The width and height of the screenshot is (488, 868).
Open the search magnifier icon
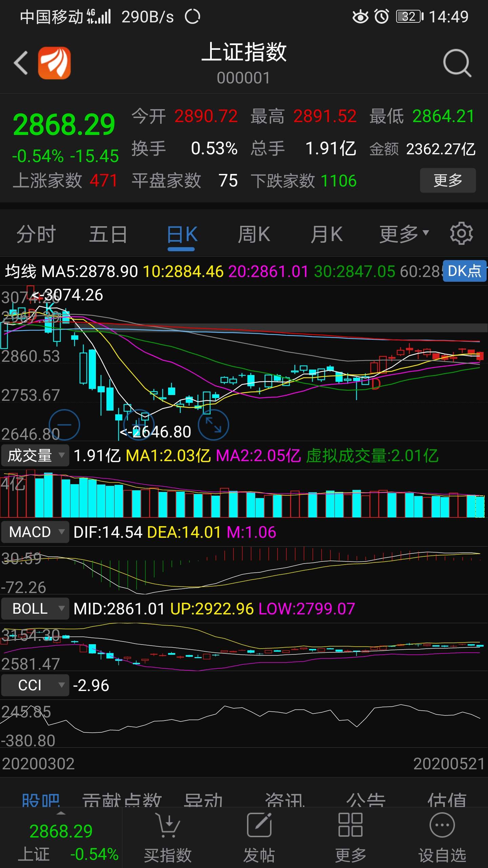coord(457,63)
